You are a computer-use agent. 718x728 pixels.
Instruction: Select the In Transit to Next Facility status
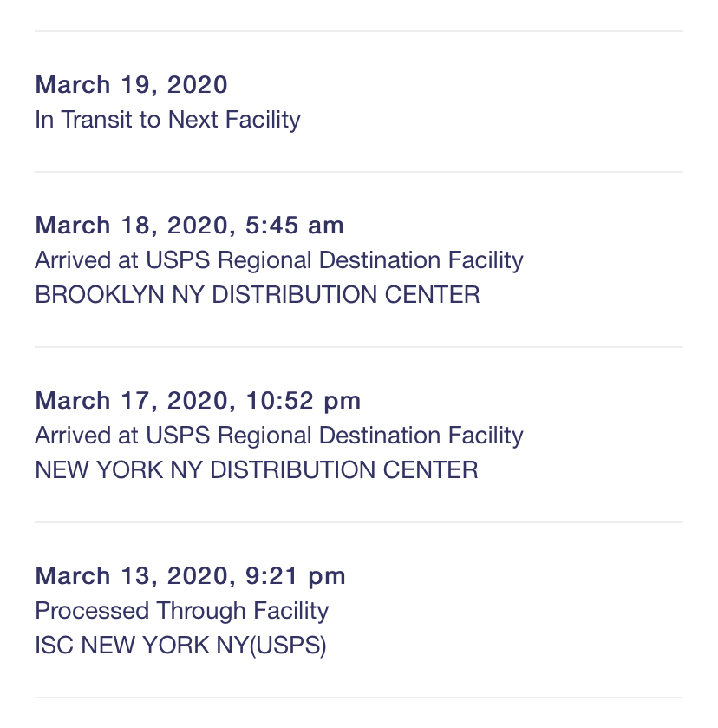(167, 120)
